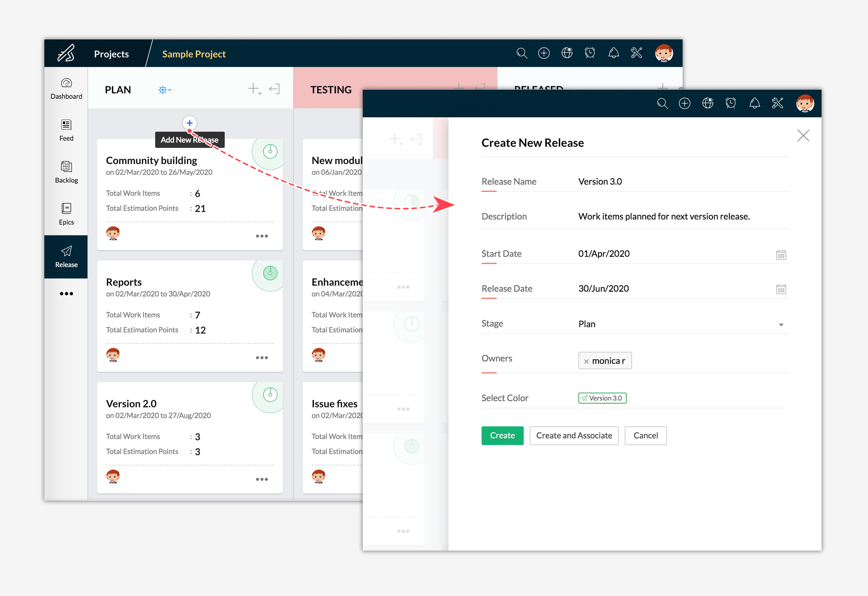Image resolution: width=868 pixels, height=596 pixels.
Task: Go to Backlog in the sidebar
Action: [66, 172]
